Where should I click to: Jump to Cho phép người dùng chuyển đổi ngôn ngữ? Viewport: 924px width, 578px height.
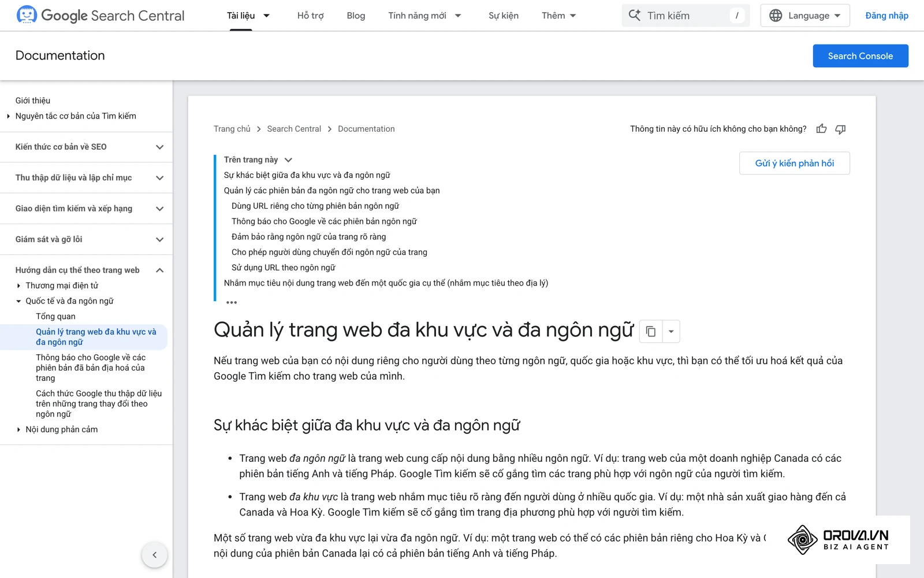click(329, 252)
